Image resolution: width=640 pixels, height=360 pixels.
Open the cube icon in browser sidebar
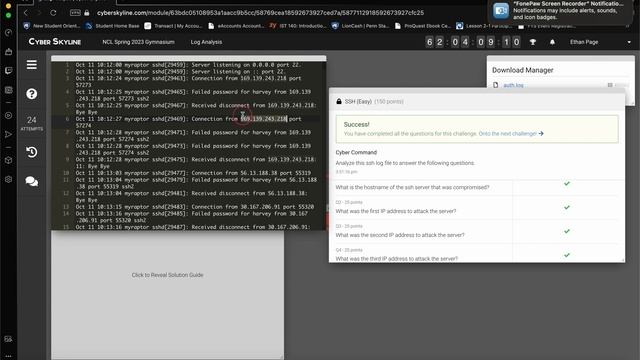[8, 160]
